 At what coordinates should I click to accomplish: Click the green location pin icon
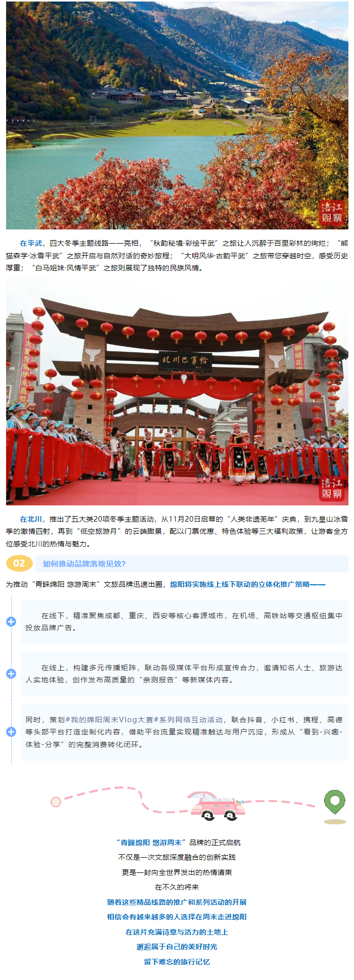[335, 806]
